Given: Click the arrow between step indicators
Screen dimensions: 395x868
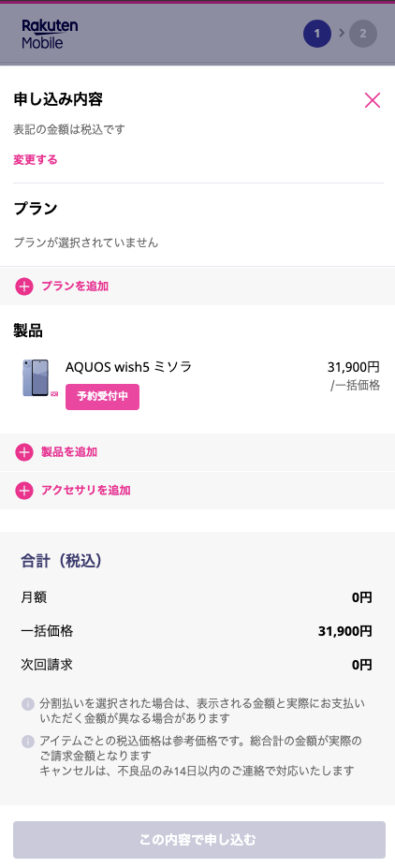Looking at the screenshot, I should [x=342, y=33].
